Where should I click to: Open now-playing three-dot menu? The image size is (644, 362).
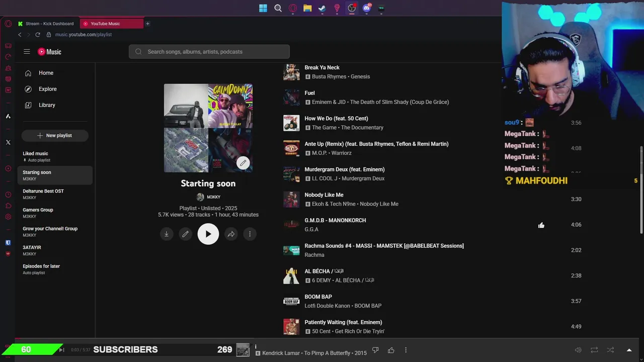tap(406, 350)
